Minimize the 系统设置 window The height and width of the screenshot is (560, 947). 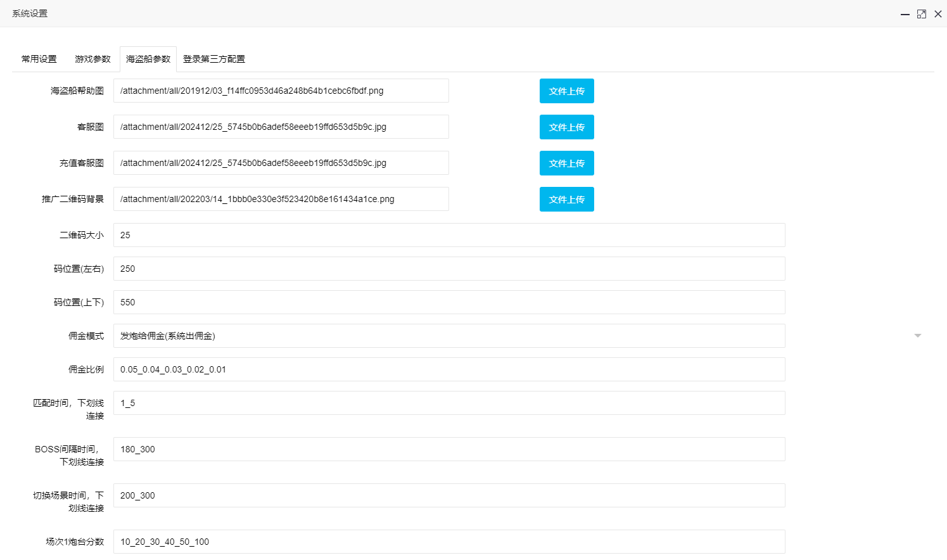click(905, 14)
